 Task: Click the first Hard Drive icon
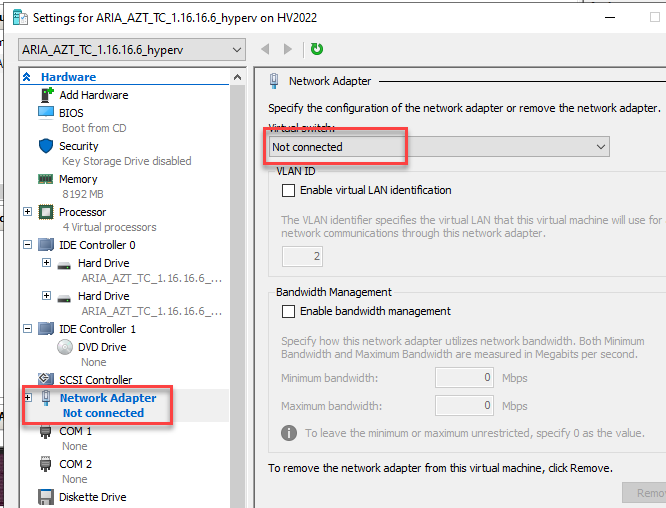[64, 266]
